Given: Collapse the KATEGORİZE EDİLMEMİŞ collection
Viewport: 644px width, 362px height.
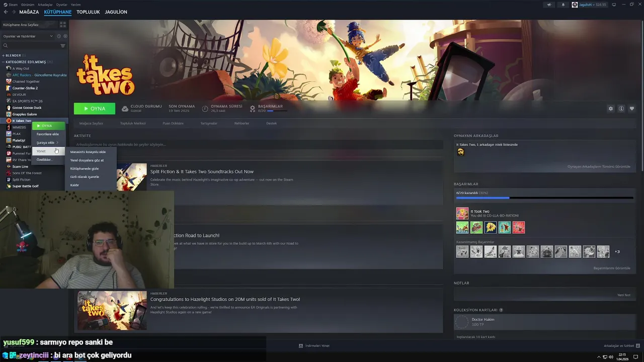Looking at the screenshot, I should 3,62.
